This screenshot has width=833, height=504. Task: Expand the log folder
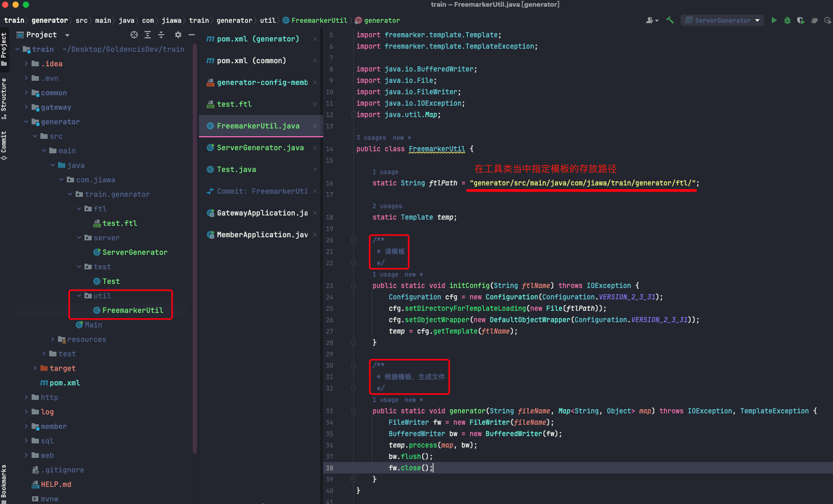click(x=26, y=412)
